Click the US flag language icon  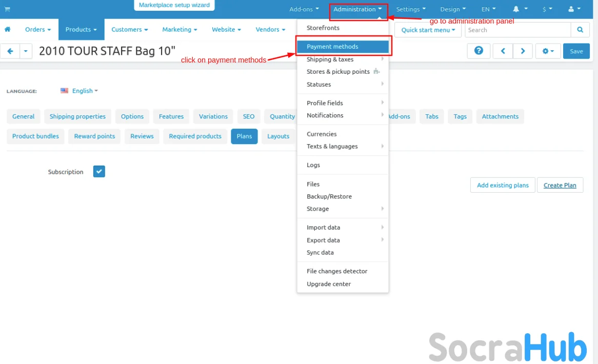pos(64,91)
